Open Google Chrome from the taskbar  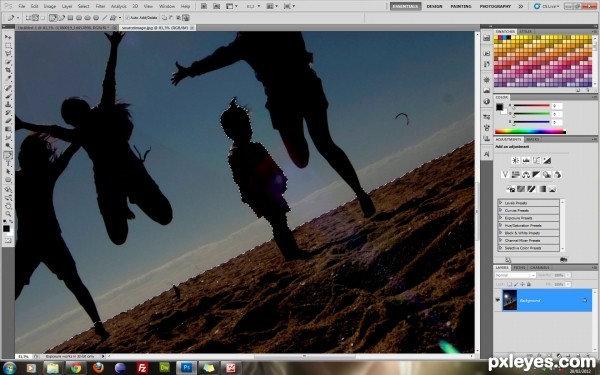(76, 368)
